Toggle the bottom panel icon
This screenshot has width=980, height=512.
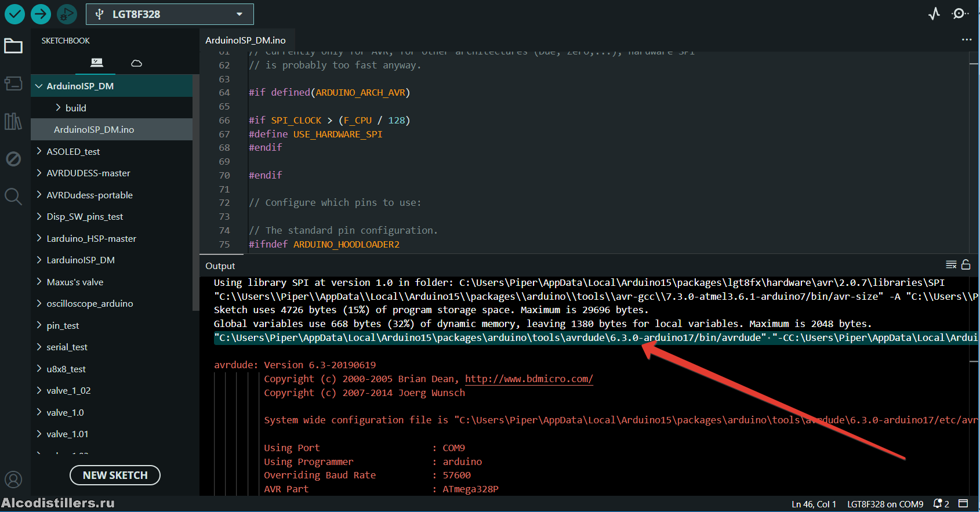[x=963, y=503]
